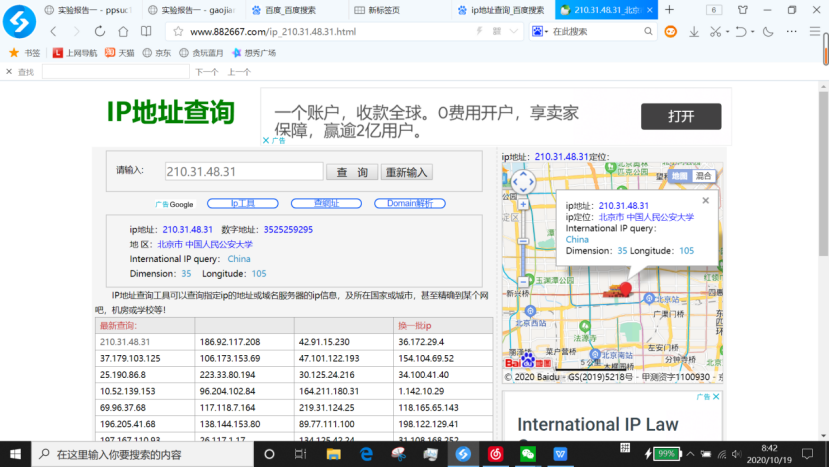Image resolution: width=830 pixels, height=467 pixels.
Task: Open the Windows Start menu
Action: coord(15,454)
